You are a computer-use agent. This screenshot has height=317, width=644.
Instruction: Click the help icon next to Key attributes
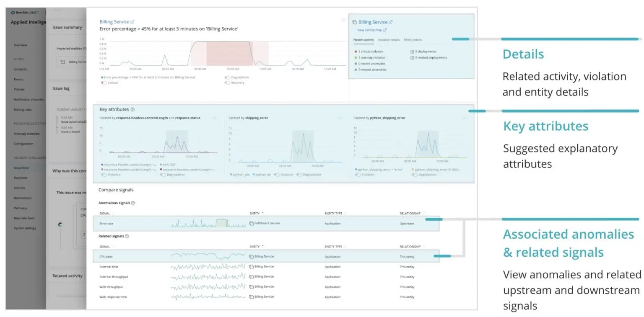coord(133,109)
